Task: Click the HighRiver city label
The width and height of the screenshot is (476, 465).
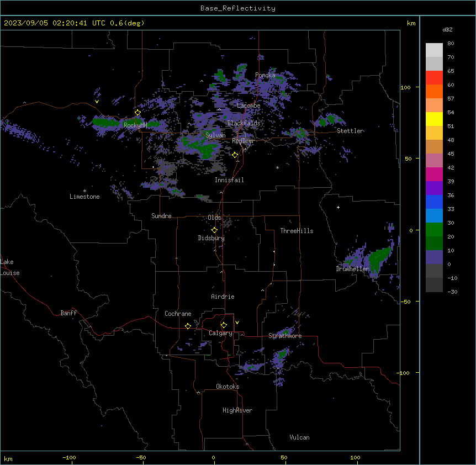Action: coord(237,410)
